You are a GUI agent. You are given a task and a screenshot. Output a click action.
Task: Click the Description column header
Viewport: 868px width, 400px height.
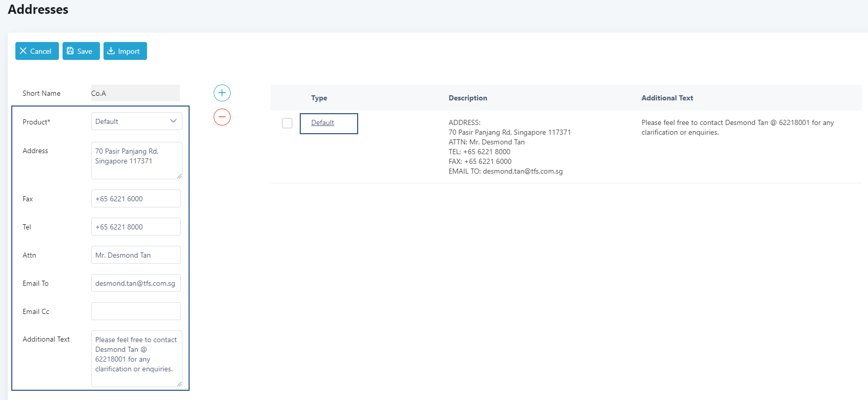(468, 98)
